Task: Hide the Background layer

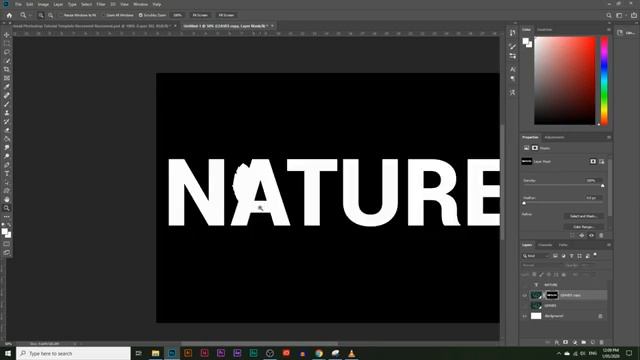Action: (524, 316)
